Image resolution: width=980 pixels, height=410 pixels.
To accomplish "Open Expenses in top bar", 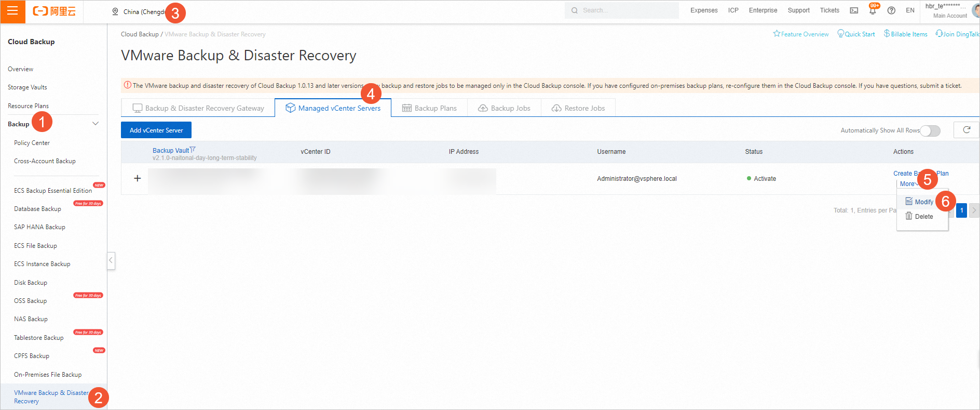I will tap(704, 10).
